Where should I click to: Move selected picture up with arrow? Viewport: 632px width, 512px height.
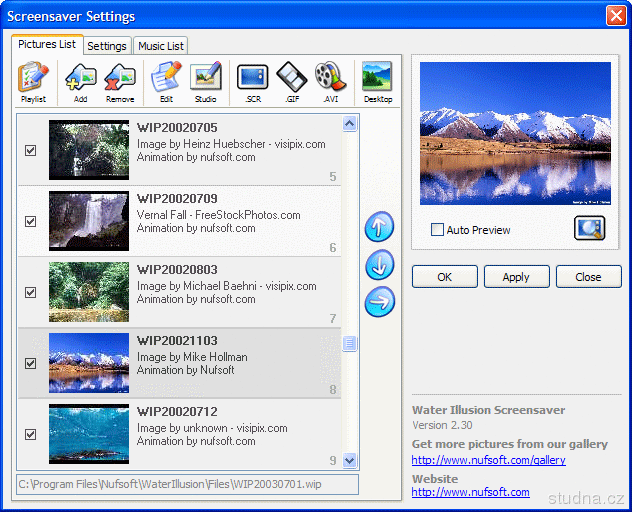click(380, 227)
